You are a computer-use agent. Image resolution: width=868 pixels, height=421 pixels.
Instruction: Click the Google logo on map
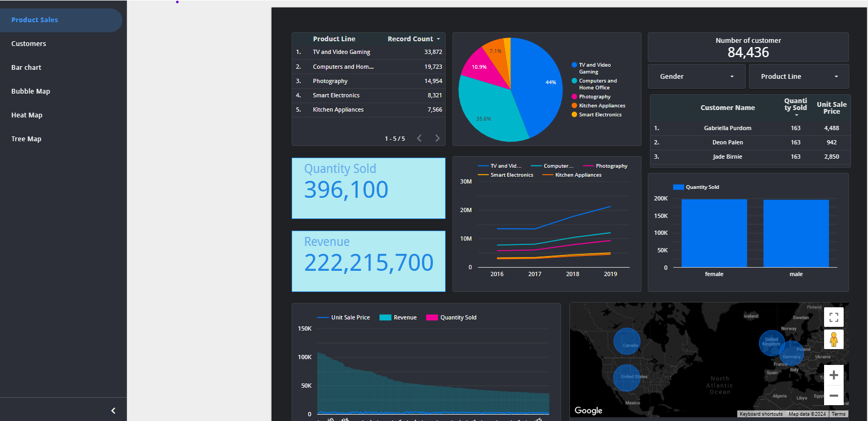pos(589,410)
